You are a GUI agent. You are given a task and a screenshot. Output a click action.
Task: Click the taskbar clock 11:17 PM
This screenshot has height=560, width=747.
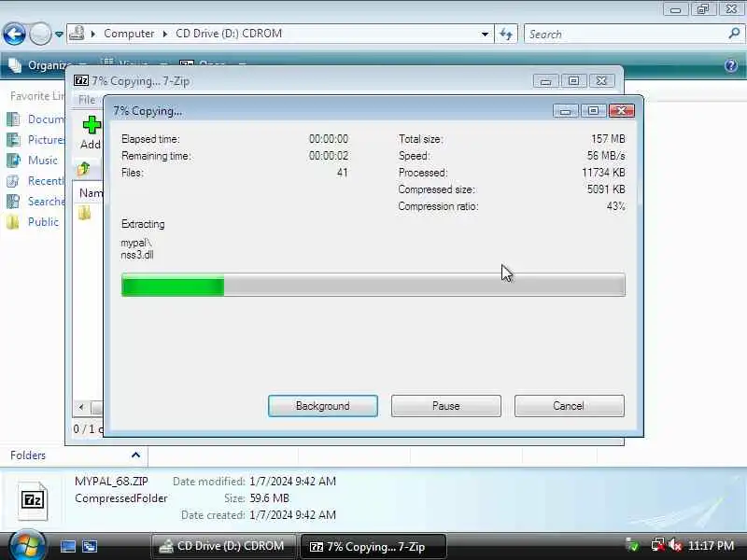[x=711, y=545]
